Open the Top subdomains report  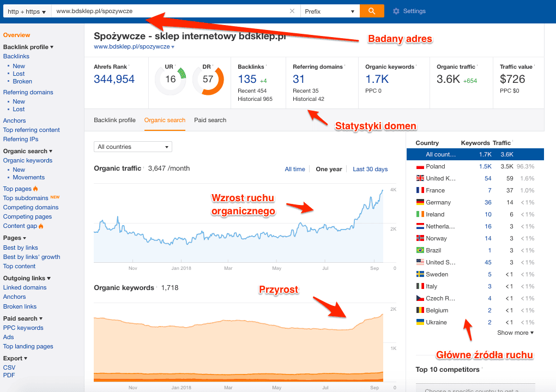point(26,198)
